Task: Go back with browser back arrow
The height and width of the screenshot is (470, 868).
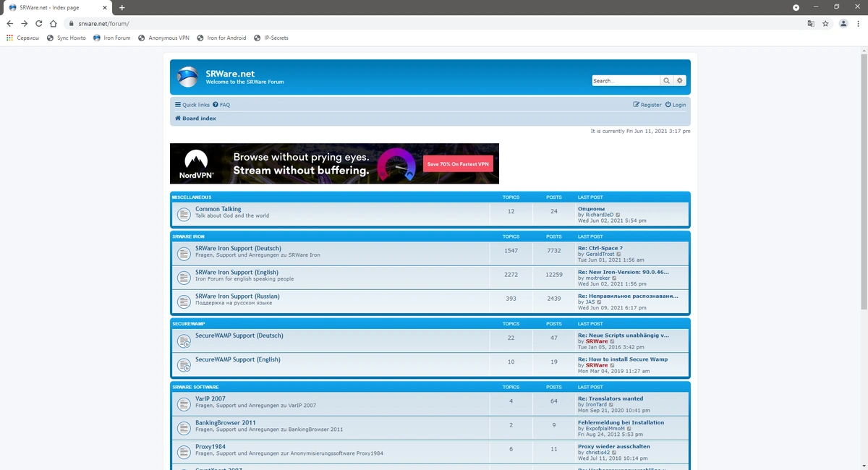Action: 10,23
